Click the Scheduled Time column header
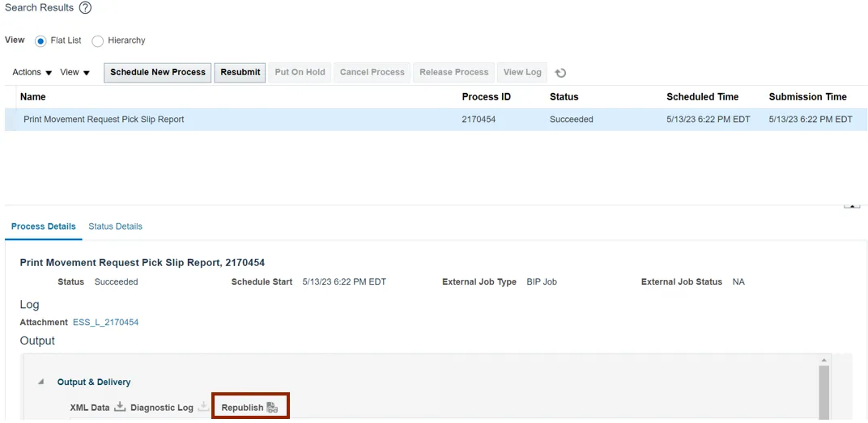The height and width of the screenshot is (423, 868). pyautogui.click(x=702, y=97)
